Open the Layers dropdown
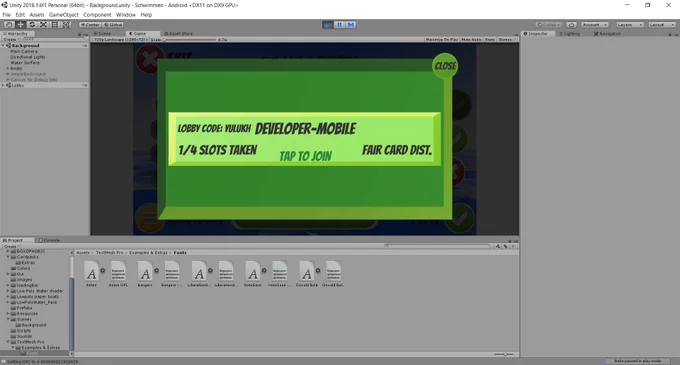Image resolution: width=680 pixels, height=365 pixels. tap(629, 25)
